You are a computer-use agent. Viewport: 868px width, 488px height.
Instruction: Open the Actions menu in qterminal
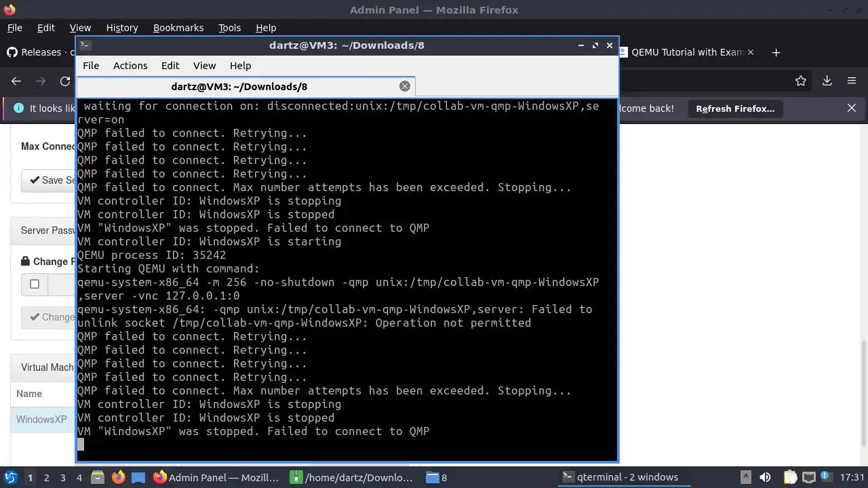coord(130,66)
